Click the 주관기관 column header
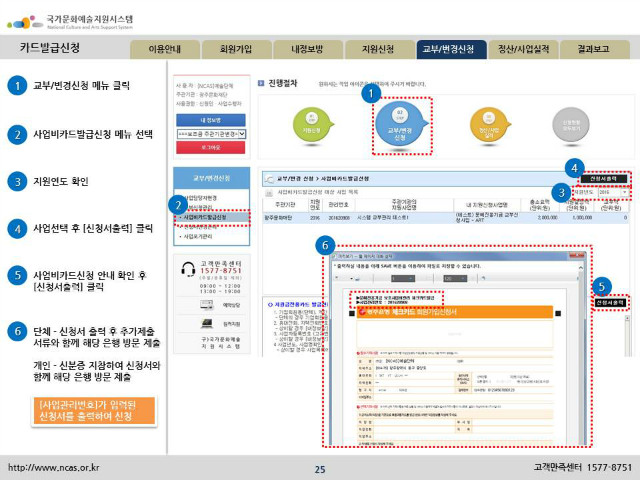 pos(285,204)
